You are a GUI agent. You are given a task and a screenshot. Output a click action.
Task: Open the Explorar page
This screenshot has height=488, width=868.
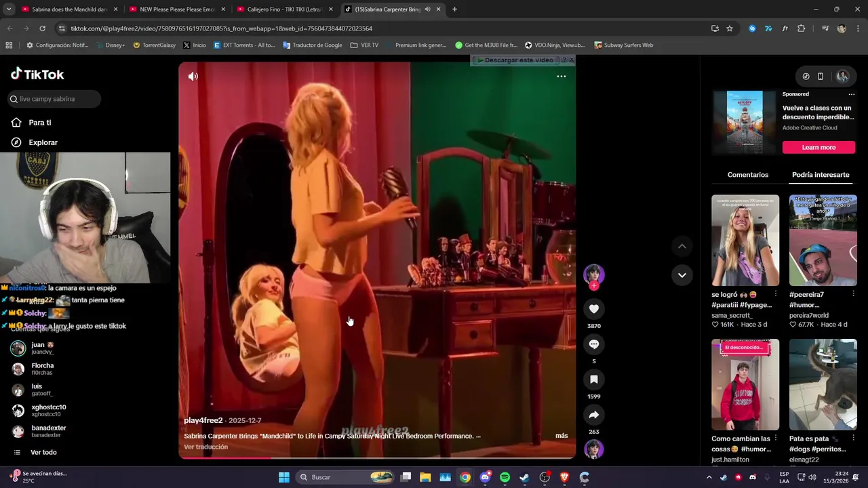coord(35,142)
